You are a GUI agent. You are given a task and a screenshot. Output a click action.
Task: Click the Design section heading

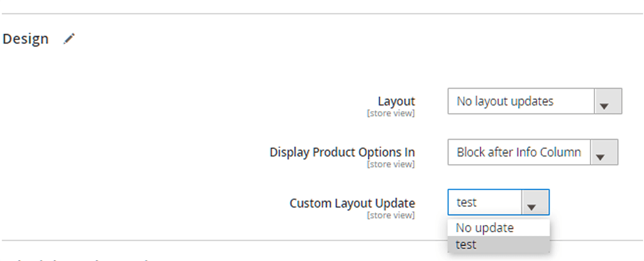tap(26, 39)
